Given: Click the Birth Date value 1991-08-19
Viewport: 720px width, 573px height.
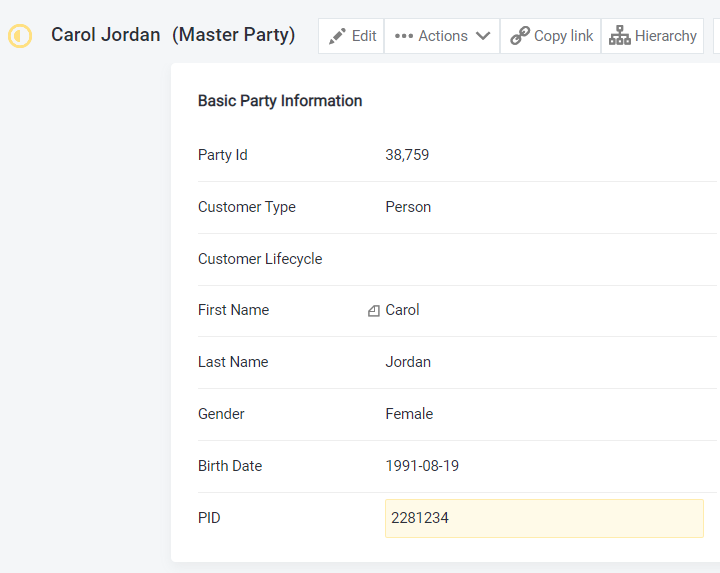Looking at the screenshot, I should pyautogui.click(x=422, y=466).
